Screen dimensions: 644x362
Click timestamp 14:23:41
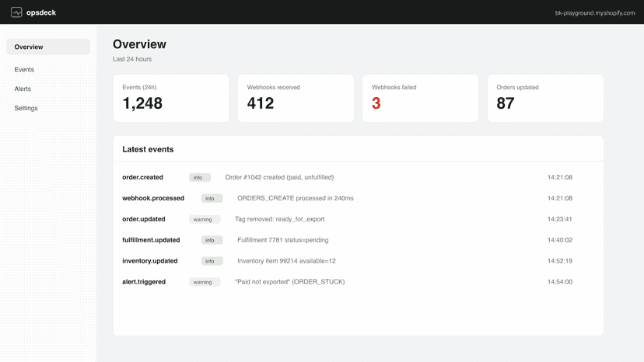559,219
